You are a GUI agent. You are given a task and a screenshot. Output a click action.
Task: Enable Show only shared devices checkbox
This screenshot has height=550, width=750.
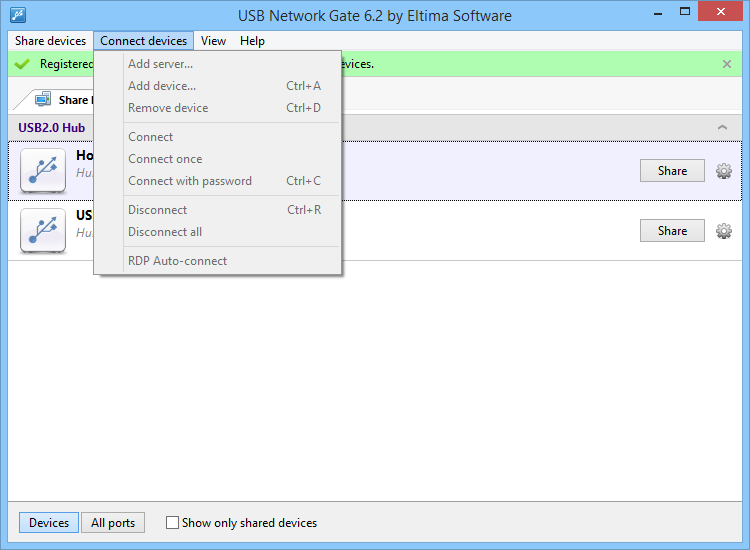[x=172, y=523]
